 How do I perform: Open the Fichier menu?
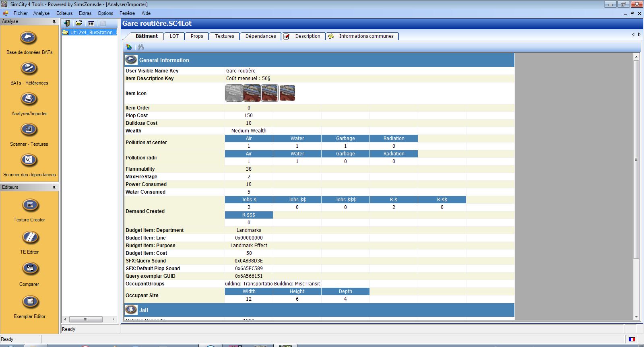point(21,13)
